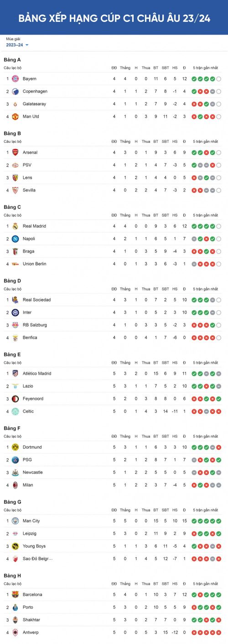228x644 pixels.
Task: Click Benfica's first red loss indicator
Action: coord(194,338)
